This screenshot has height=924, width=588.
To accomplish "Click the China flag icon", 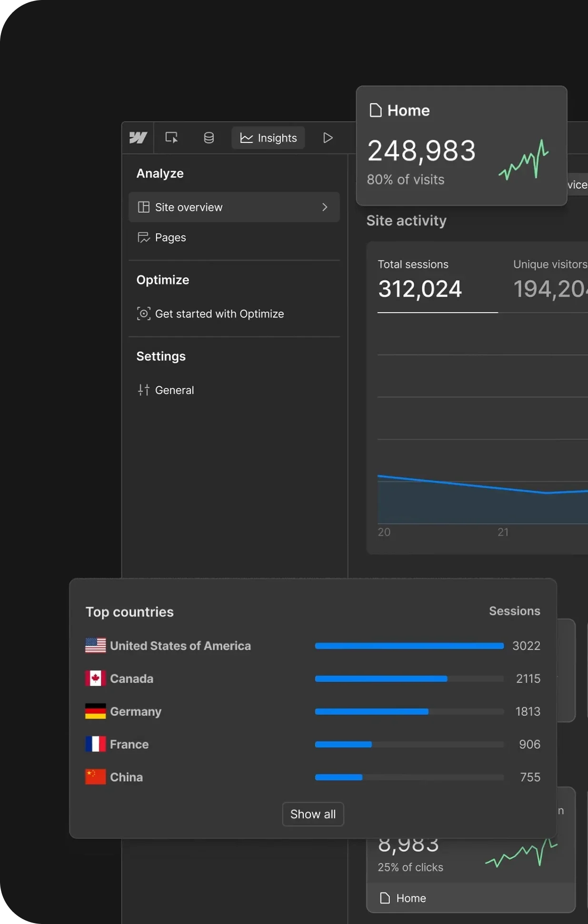I will [95, 777].
